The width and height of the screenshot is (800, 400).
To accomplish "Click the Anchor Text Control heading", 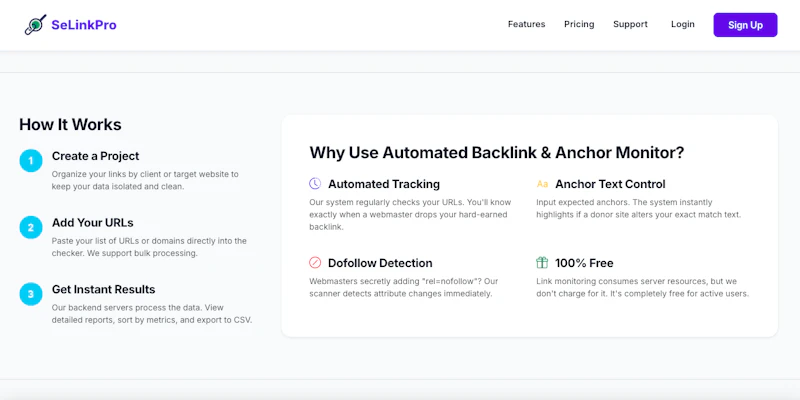I will (610, 184).
